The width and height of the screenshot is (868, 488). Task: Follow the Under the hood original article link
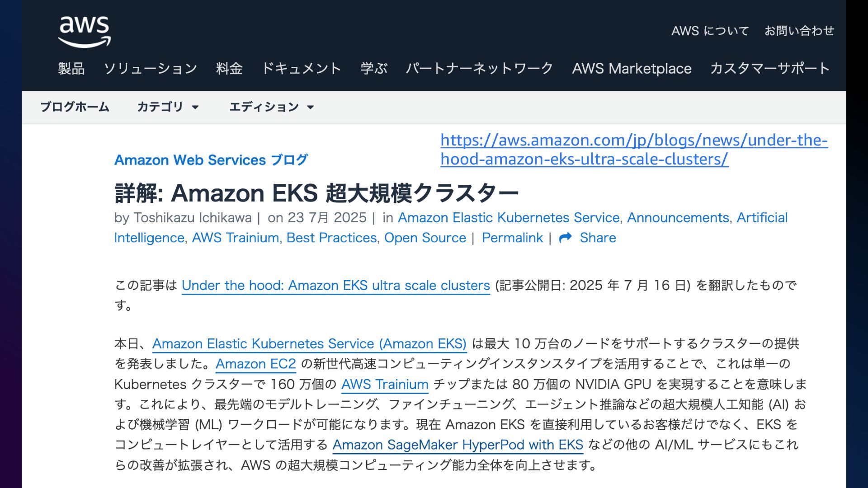click(x=336, y=286)
